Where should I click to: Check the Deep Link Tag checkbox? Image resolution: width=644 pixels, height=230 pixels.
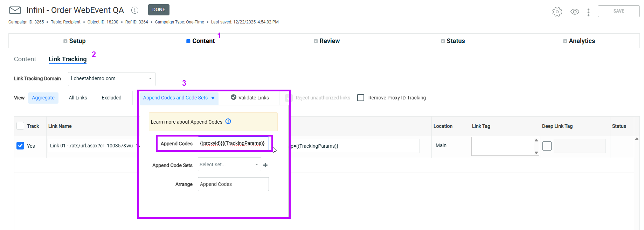tap(547, 146)
